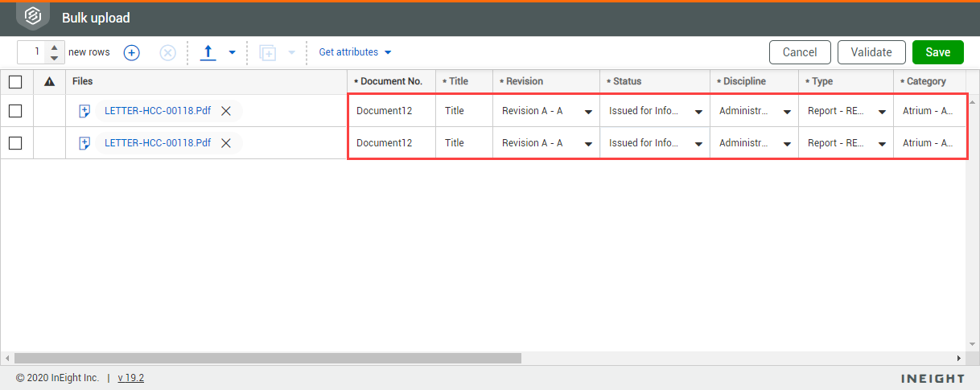Click the file icon in first row
The image size is (980, 390).
(84, 111)
